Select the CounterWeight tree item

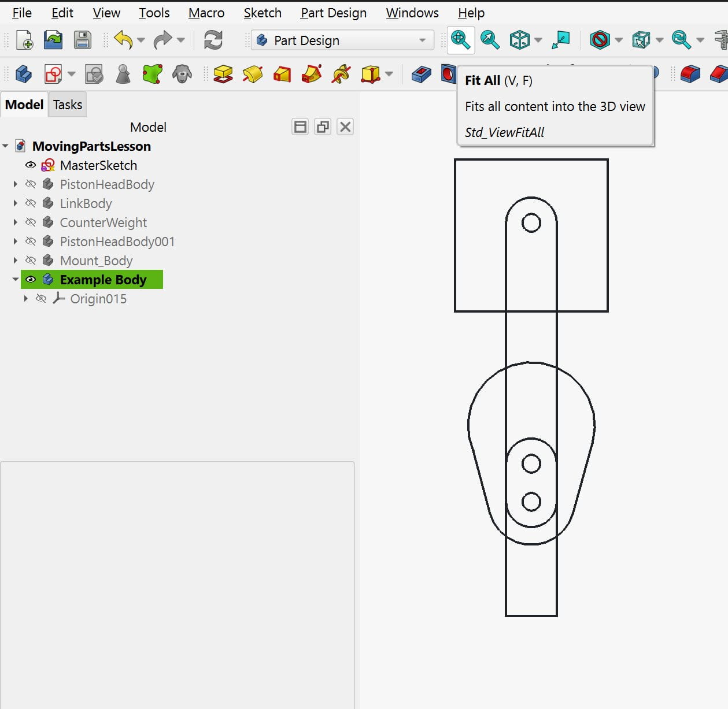click(x=104, y=222)
